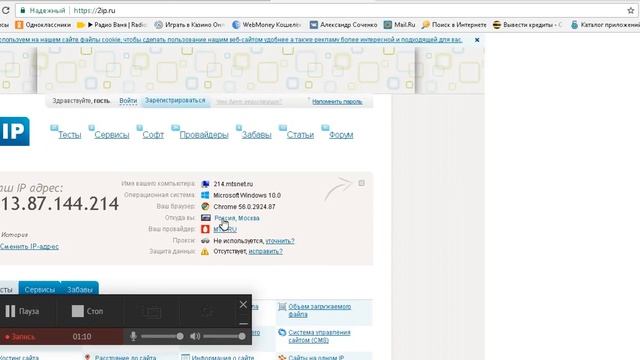Viewport: 640px width, 360px height.
Task: Click the proxy icon beside Не используется
Action: (x=205, y=241)
